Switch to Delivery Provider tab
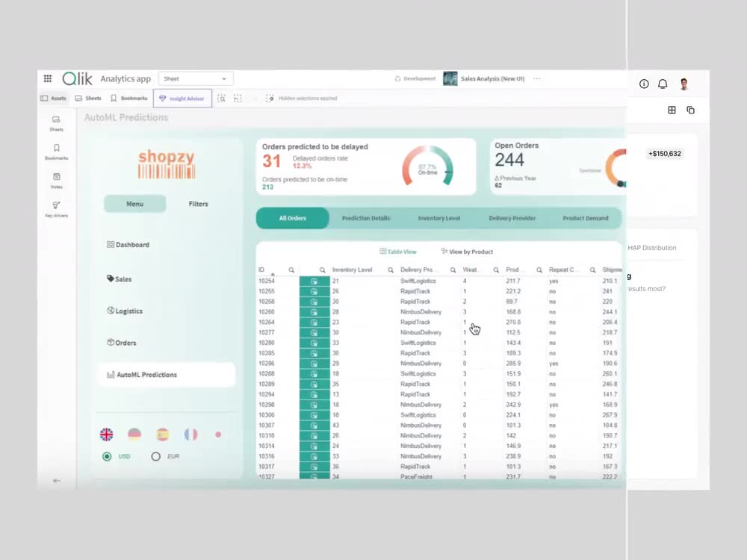747x560 pixels. click(x=512, y=218)
